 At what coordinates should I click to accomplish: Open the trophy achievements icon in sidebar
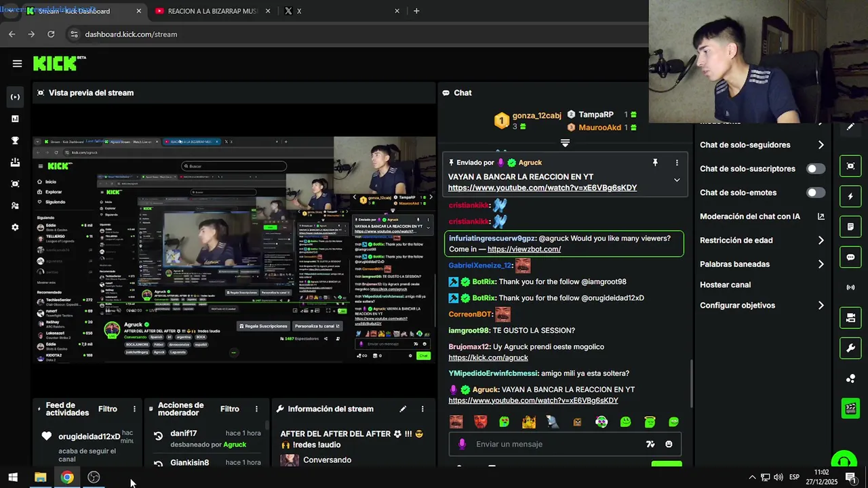click(15, 140)
